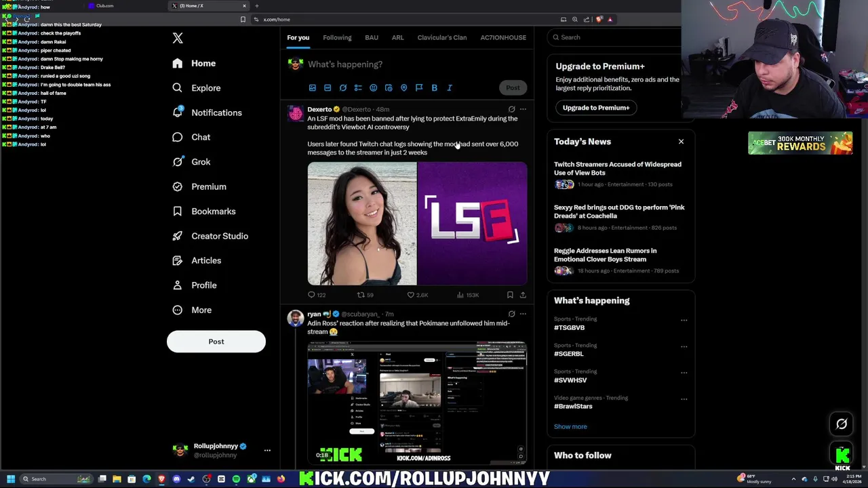The width and height of the screenshot is (868, 488).
Task: Switch to the ARL tab
Action: point(397,37)
